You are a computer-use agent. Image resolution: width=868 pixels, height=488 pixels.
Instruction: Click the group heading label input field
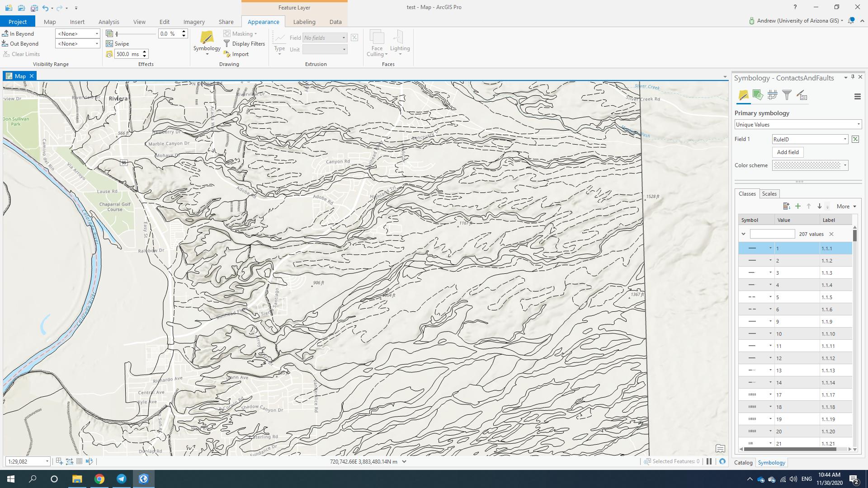click(772, 234)
